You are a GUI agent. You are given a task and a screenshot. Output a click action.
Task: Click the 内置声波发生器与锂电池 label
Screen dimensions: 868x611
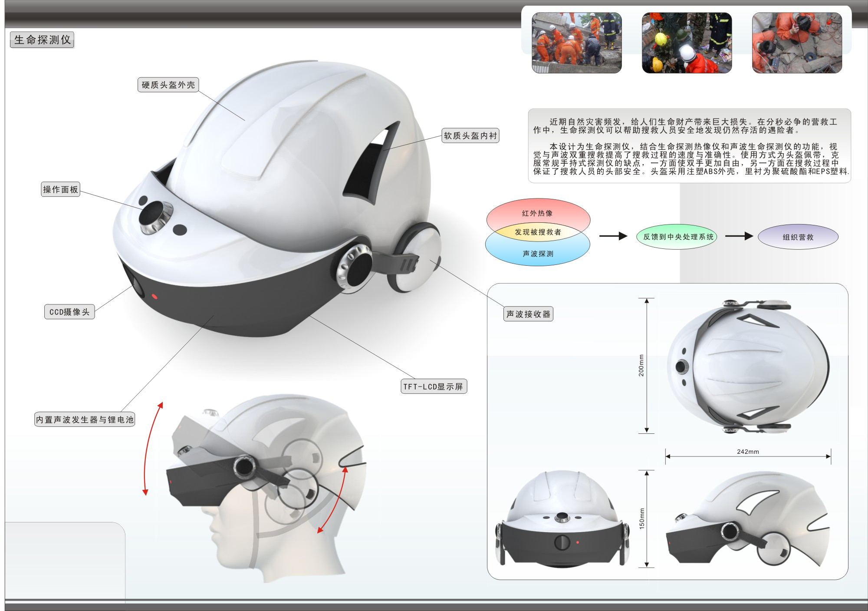[85, 420]
